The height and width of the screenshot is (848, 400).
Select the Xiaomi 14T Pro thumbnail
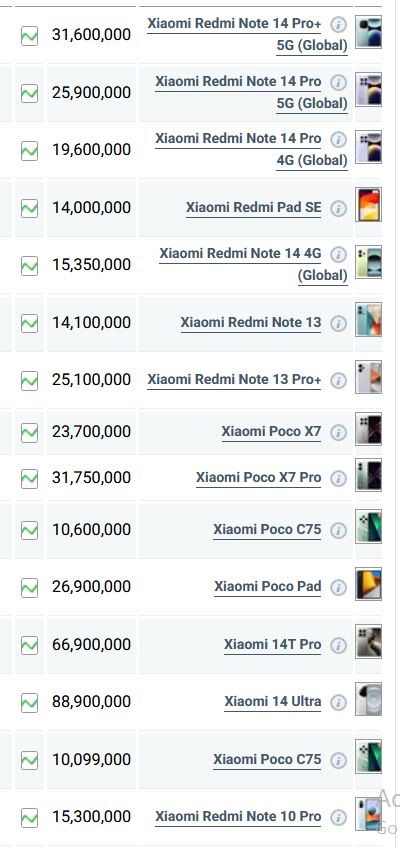pos(369,641)
